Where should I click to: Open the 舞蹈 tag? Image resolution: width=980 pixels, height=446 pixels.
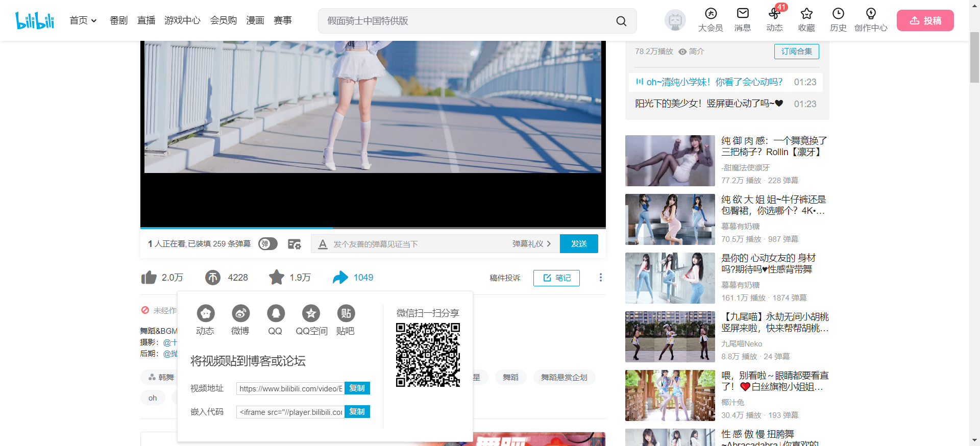click(510, 377)
